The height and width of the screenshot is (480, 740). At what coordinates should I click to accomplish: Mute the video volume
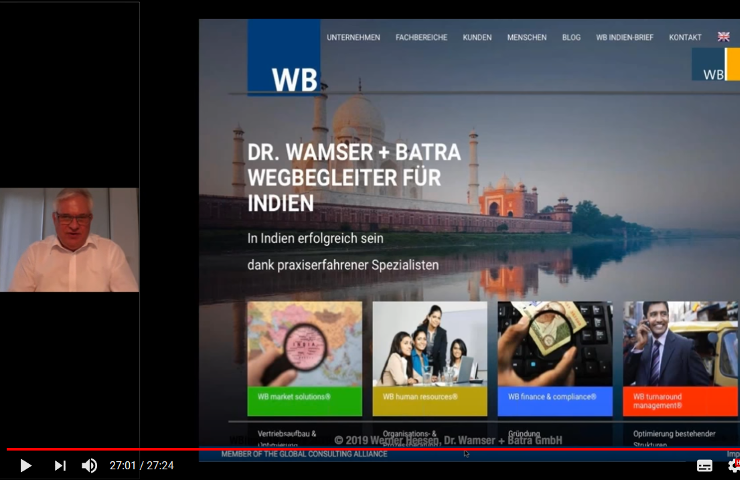[90, 465]
